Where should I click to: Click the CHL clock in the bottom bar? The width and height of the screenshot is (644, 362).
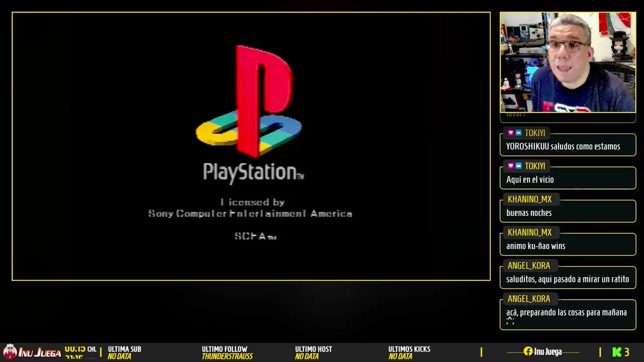[x=80, y=349]
